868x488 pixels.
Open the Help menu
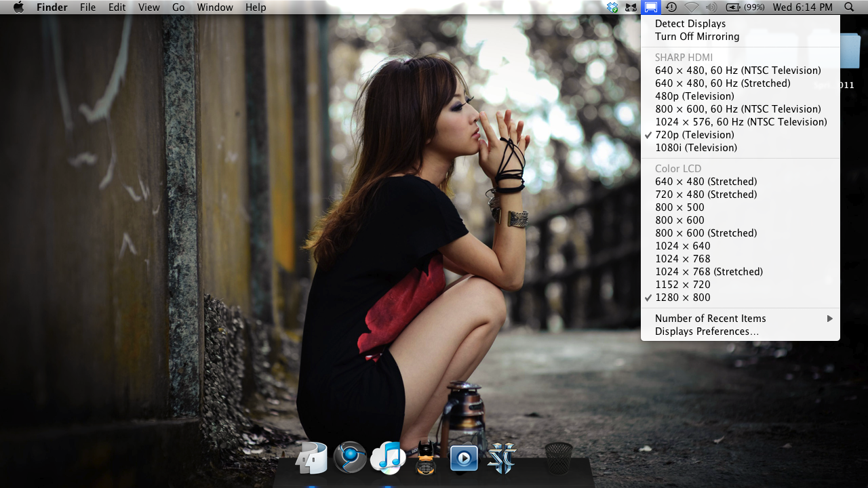click(256, 7)
